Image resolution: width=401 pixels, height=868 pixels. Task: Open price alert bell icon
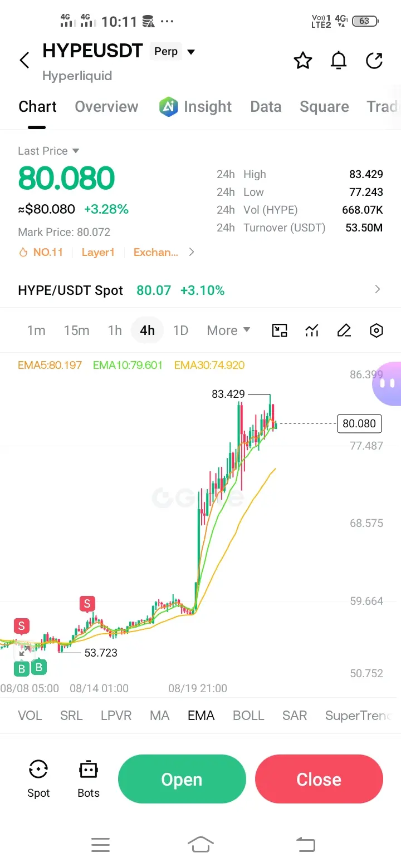click(339, 60)
